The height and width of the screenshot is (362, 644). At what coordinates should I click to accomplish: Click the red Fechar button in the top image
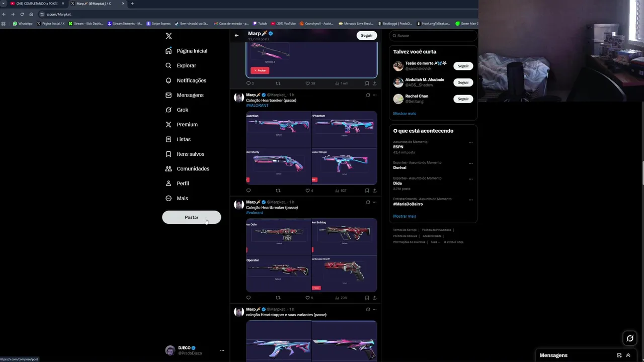tap(260, 70)
